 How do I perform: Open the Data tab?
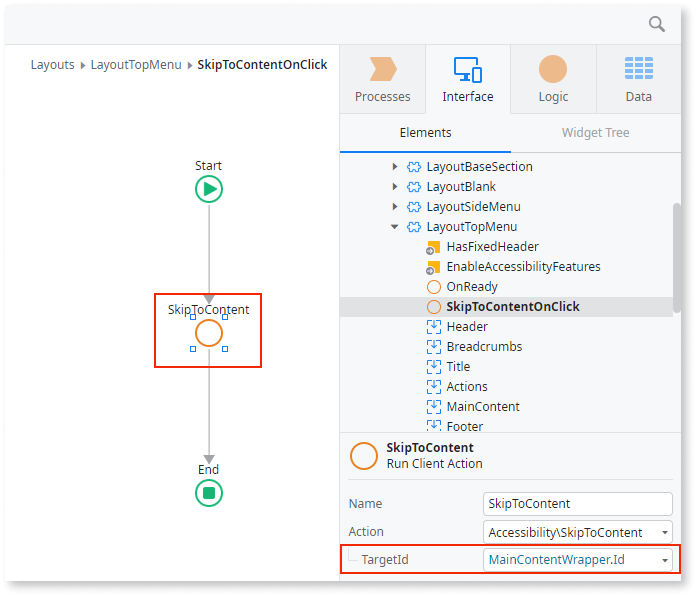point(638,80)
